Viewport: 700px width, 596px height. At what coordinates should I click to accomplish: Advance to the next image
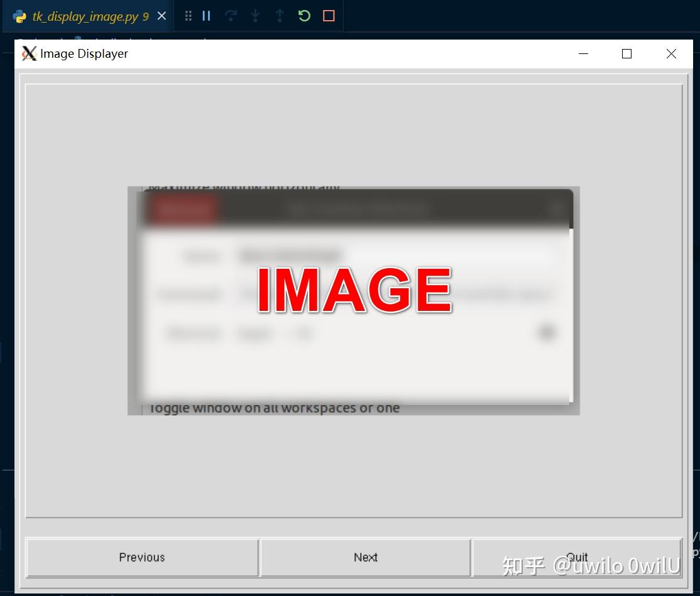pyautogui.click(x=365, y=557)
